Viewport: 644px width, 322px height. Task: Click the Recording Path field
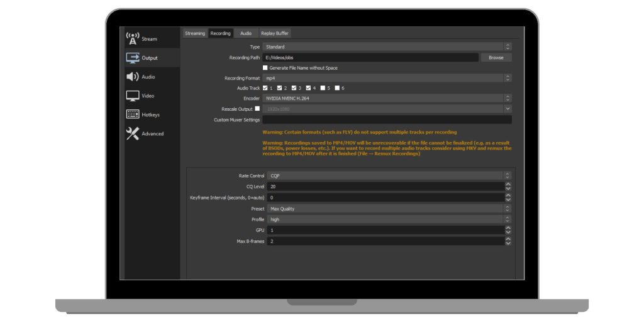pyautogui.click(x=370, y=57)
